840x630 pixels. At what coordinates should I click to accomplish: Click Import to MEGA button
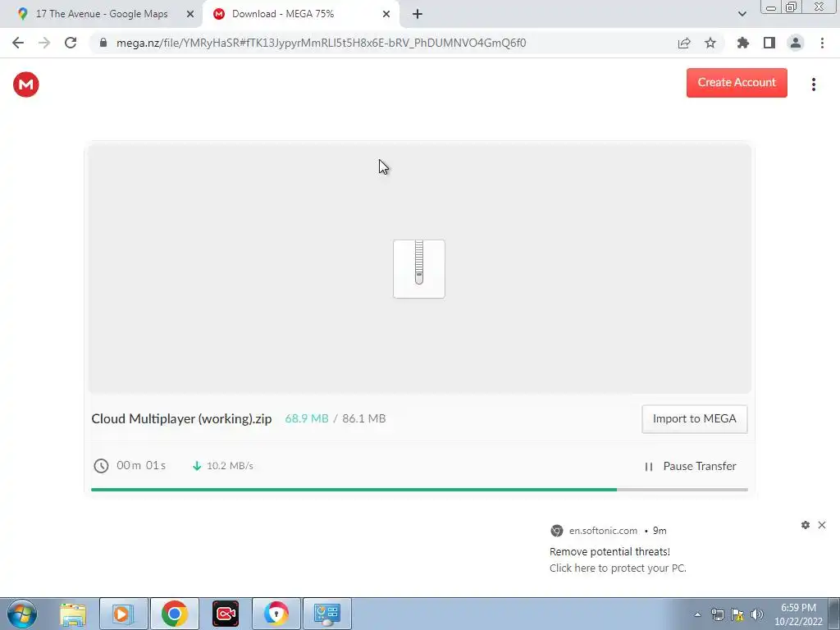coord(694,419)
